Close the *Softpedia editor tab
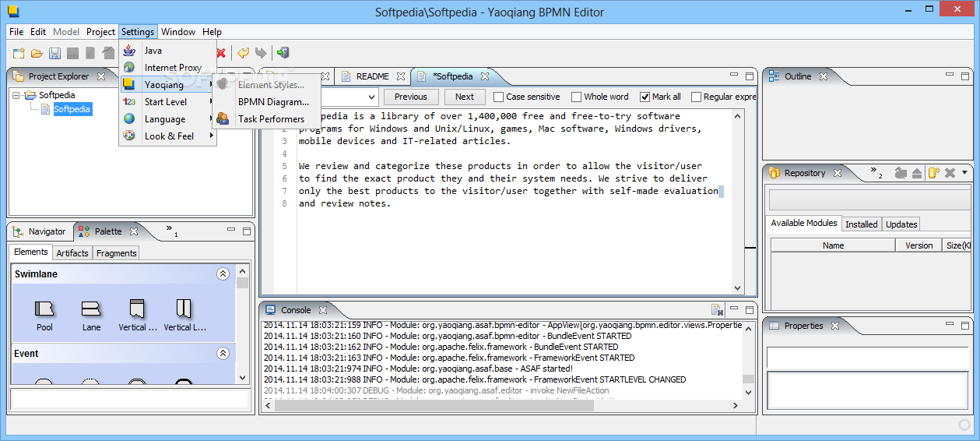This screenshot has width=980, height=441. point(484,76)
